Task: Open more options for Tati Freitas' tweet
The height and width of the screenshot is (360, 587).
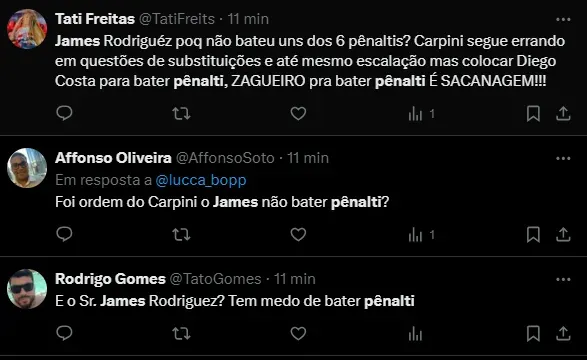Action: pos(563,19)
